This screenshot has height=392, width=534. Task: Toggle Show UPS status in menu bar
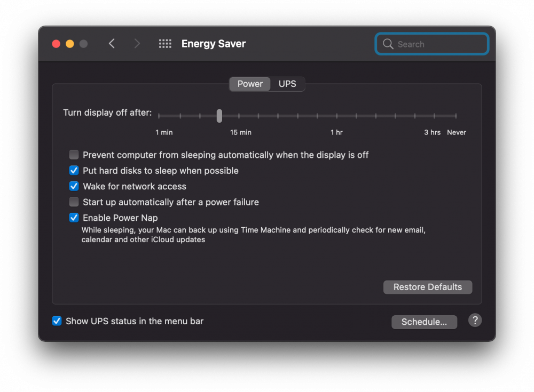pyautogui.click(x=57, y=321)
